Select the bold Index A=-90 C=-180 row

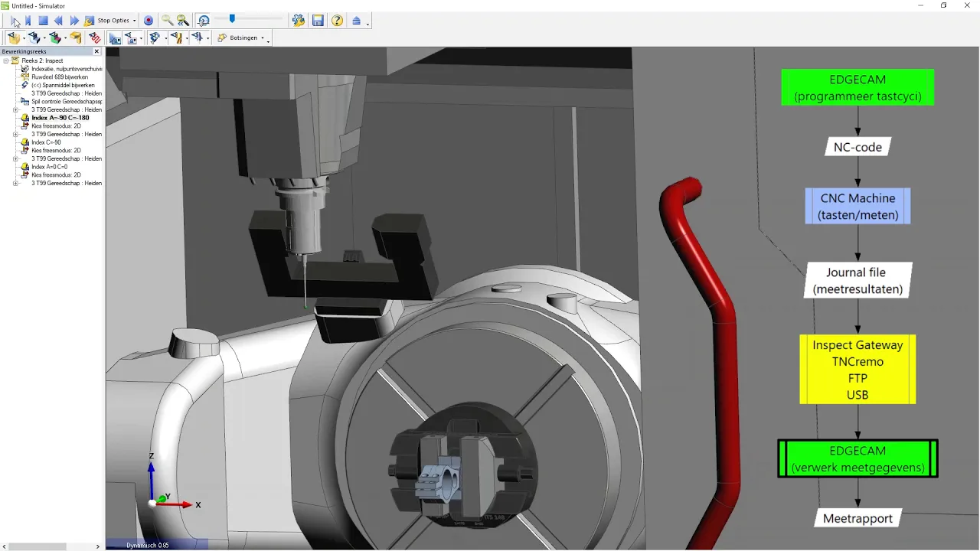click(x=60, y=118)
